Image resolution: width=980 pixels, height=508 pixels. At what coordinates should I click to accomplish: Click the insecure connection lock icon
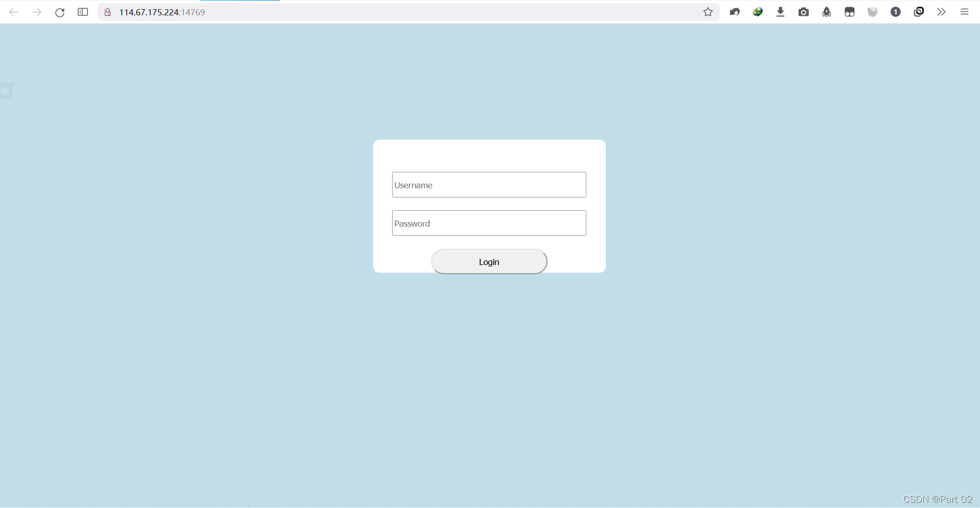point(107,12)
